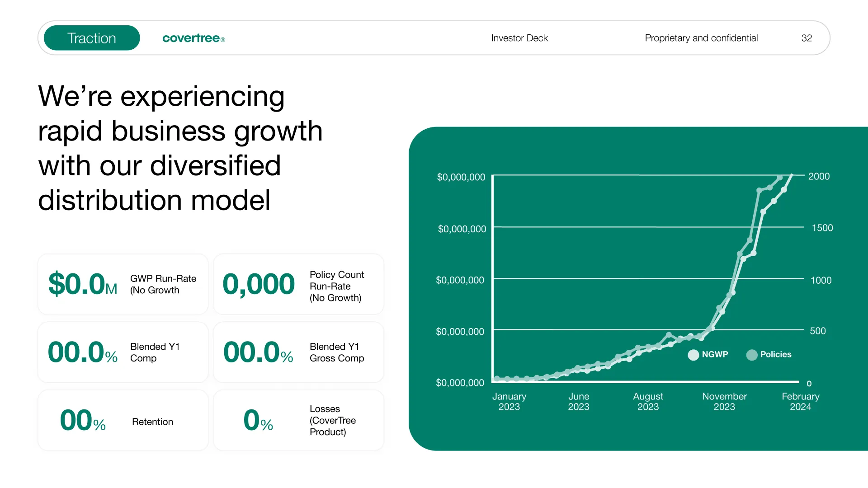868x488 pixels.
Task: Click the bottom $0,000,000 left axis label
Action: [460, 383]
